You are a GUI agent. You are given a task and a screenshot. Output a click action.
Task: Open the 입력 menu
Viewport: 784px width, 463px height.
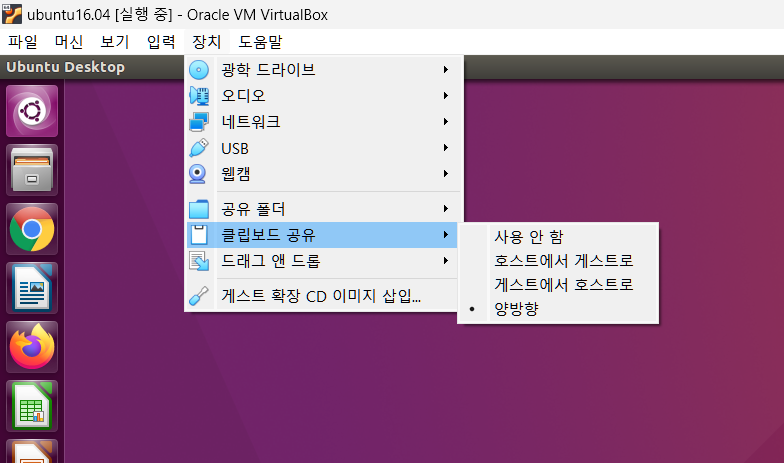160,42
